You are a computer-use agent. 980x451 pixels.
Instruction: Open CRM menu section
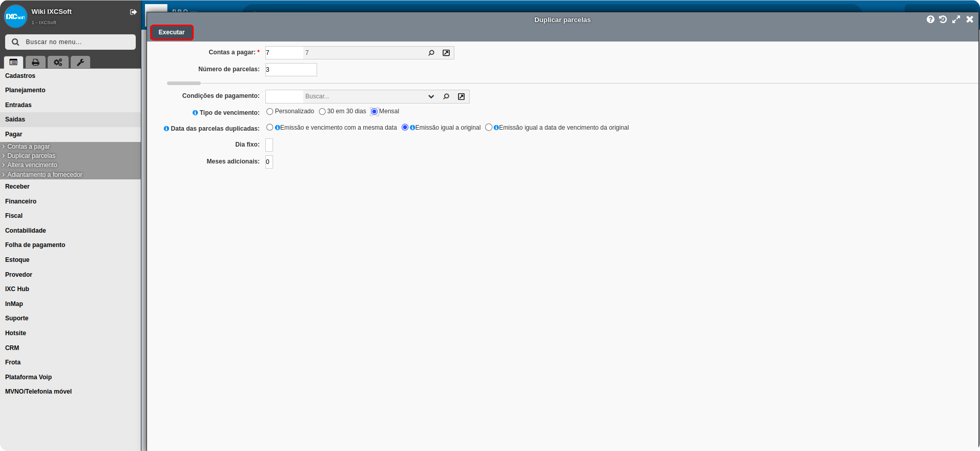pos(70,348)
